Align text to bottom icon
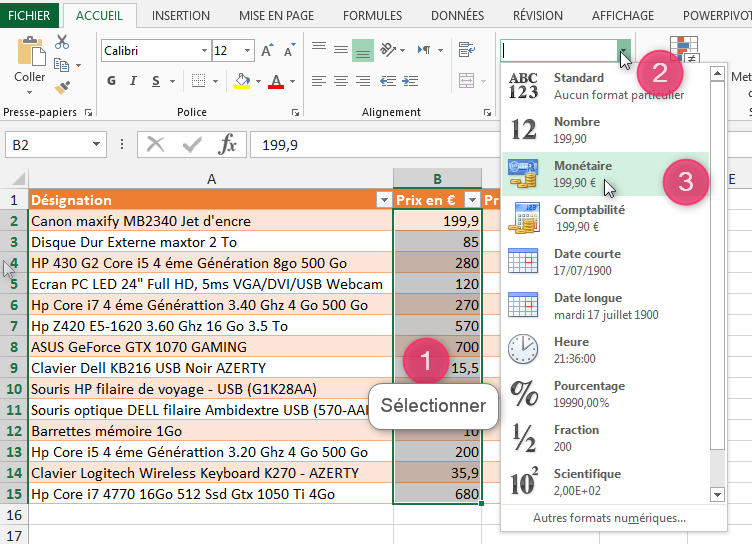752x544 pixels. (363, 50)
